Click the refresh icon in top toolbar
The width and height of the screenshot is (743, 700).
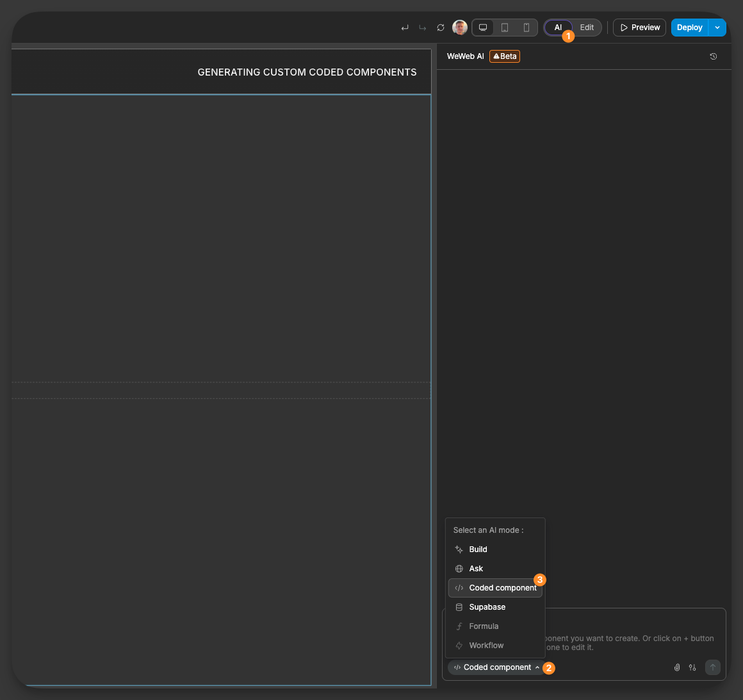coord(441,28)
